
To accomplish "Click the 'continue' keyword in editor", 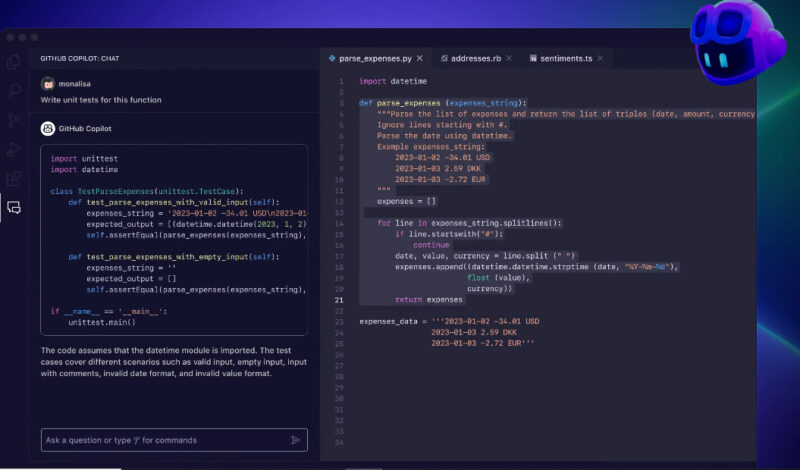I will [x=431, y=245].
